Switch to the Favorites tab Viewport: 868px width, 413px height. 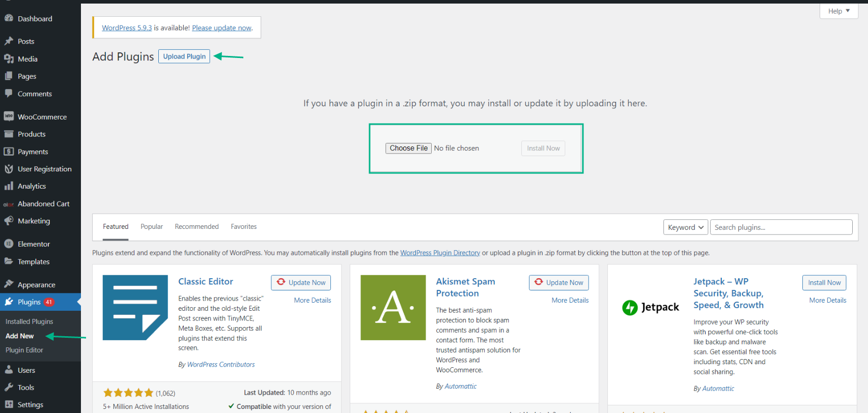244,227
